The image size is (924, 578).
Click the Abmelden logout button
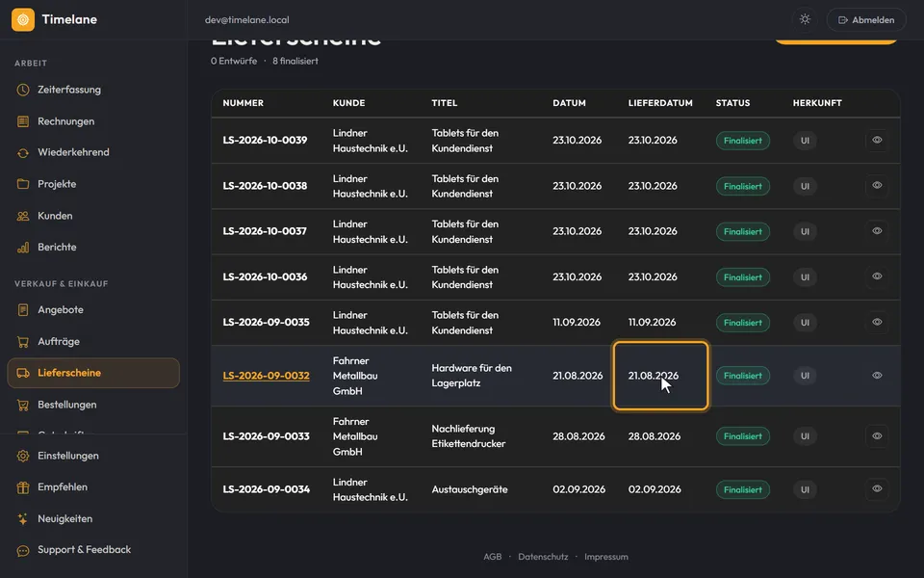865,19
